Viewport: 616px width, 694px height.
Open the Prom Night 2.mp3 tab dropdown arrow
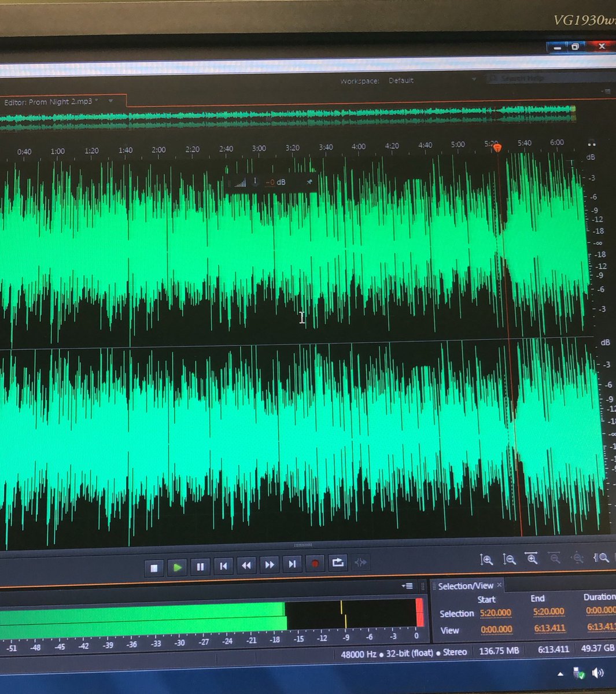pyautogui.click(x=110, y=100)
